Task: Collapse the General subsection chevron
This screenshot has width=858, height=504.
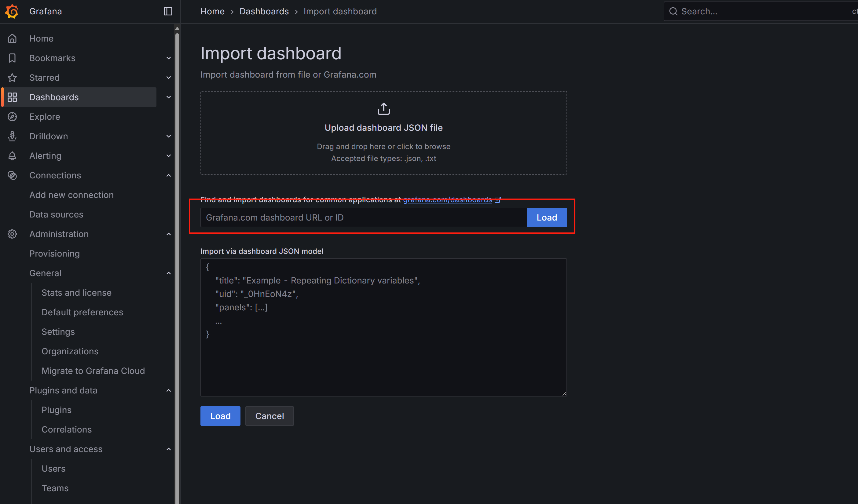Action: coord(169,273)
